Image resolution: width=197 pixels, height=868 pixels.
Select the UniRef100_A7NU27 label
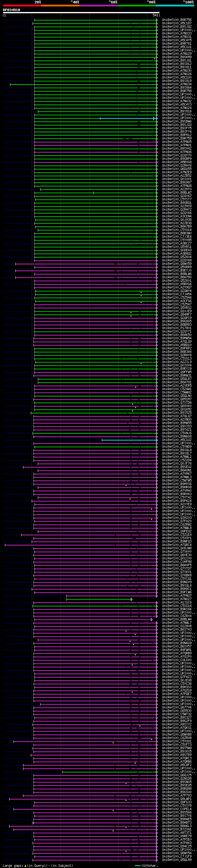coord(177,599)
